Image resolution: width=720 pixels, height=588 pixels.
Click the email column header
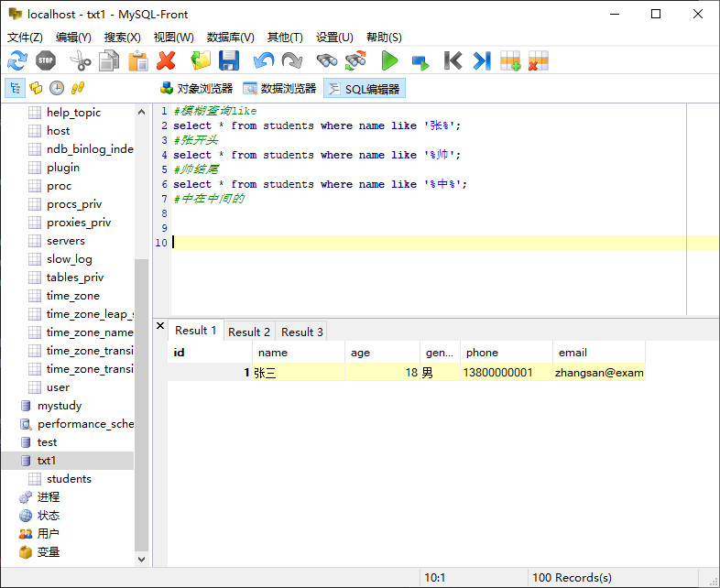coord(571,353)
